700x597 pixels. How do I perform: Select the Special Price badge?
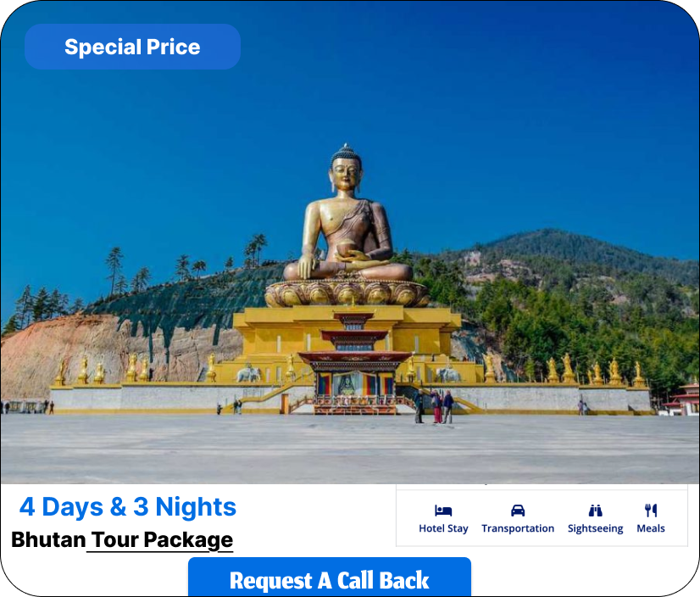coord(132,47)
